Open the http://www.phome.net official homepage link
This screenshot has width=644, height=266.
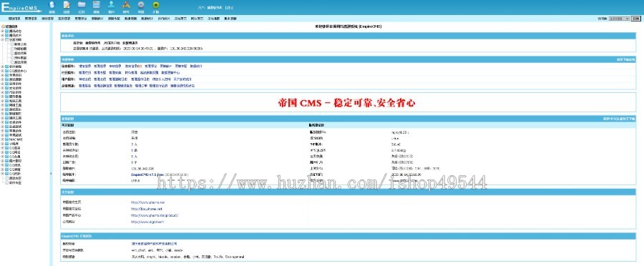pos(148,202)
